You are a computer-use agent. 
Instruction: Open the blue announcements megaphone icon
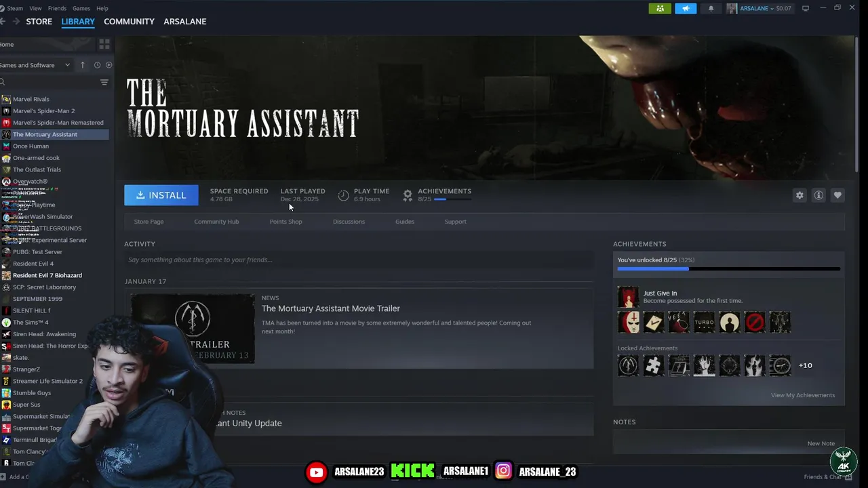point(686,8)
